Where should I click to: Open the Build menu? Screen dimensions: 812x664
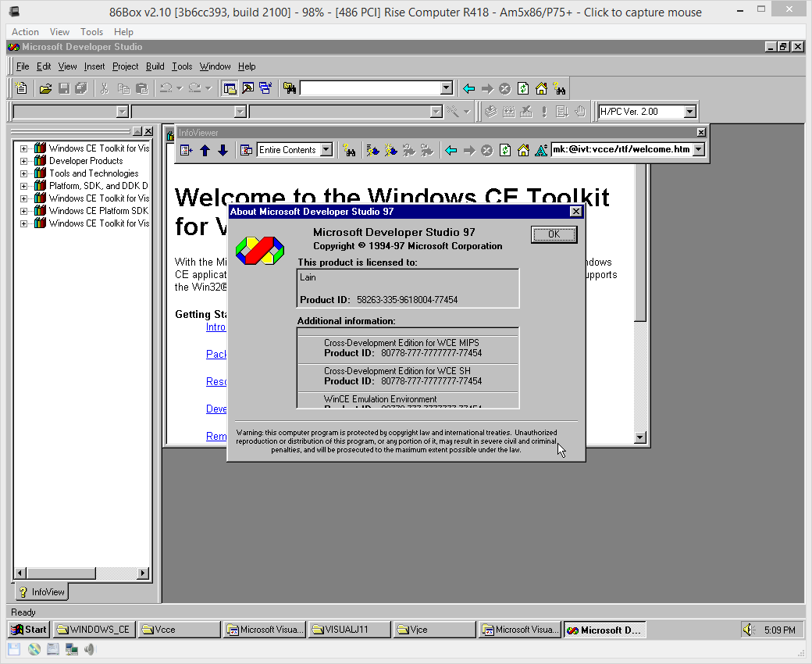click(x=155, y=66)
